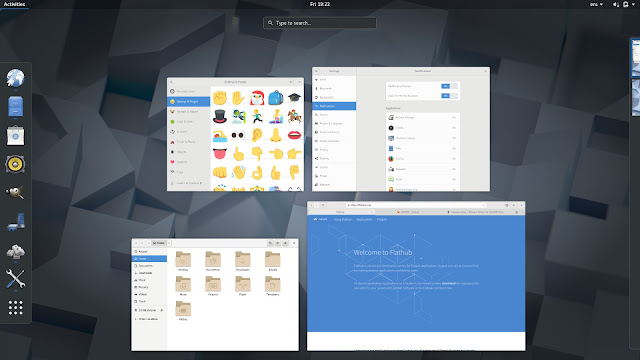Select Flags emoji category

pos(189,172)
